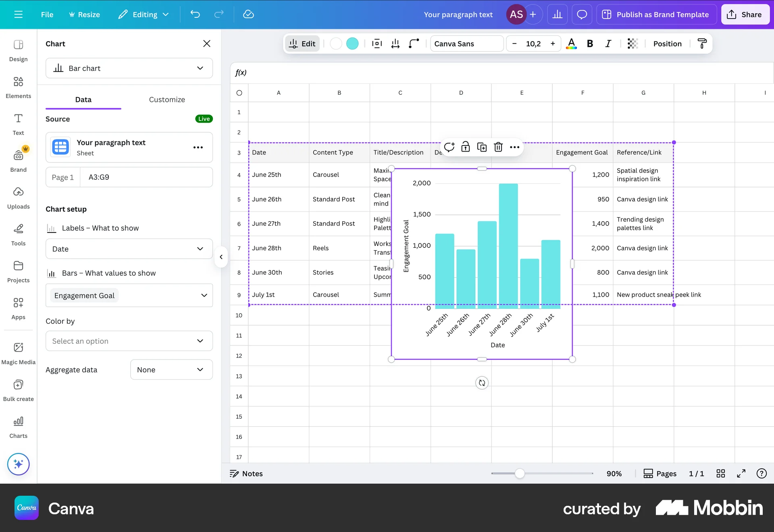Image resolution: width=774 pixels, height=532 pixels.
Task: Expand the Color by selection dropdown
Action: tap(129, 341)
